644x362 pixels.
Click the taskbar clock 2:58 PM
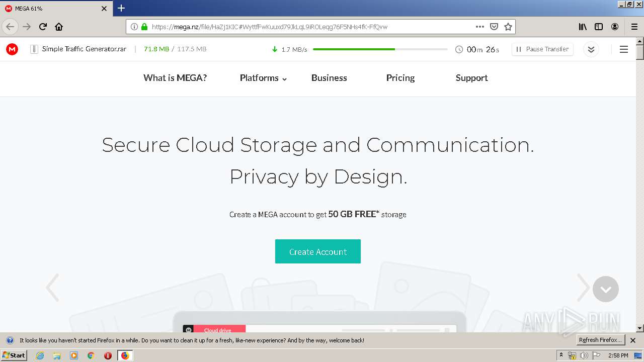coord(618,355)
